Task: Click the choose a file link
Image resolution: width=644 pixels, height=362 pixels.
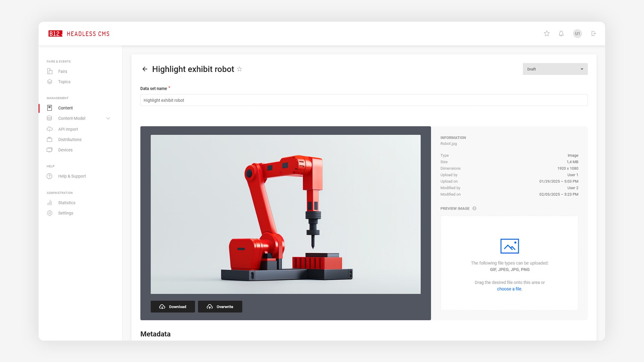Action: pyautogui.click(x=509, y=289)
